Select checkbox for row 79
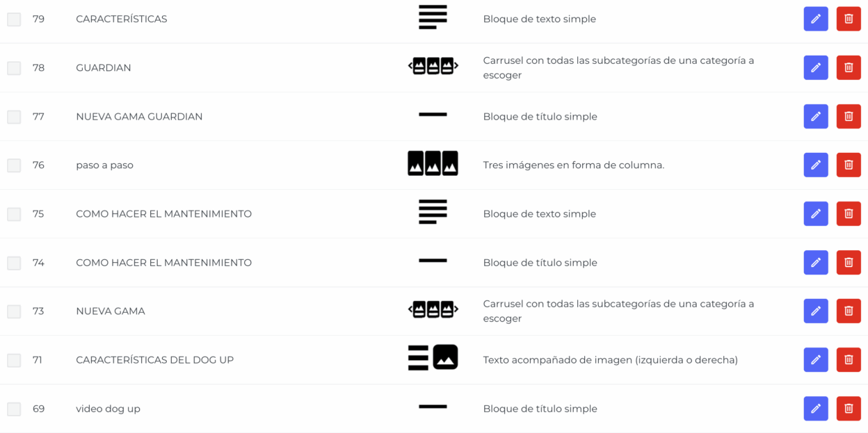Image resolution: width=868 pixels, height=433 pixels. pos(14,19)
